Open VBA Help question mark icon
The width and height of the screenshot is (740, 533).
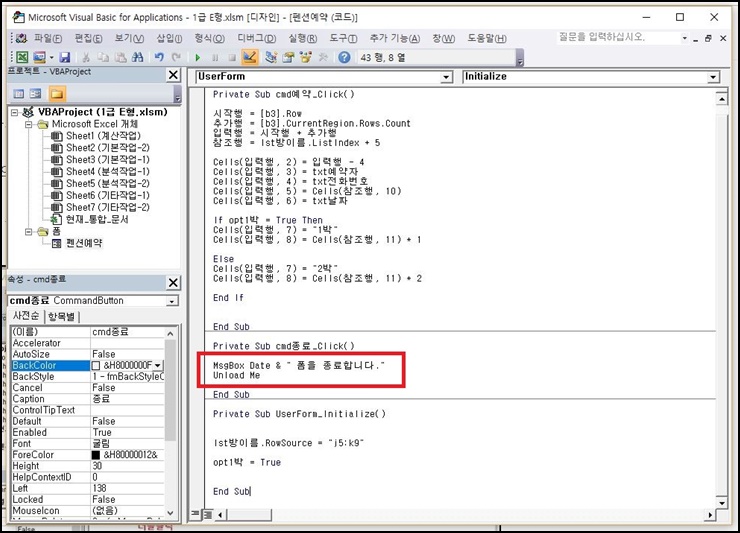[x=345, y=57]
